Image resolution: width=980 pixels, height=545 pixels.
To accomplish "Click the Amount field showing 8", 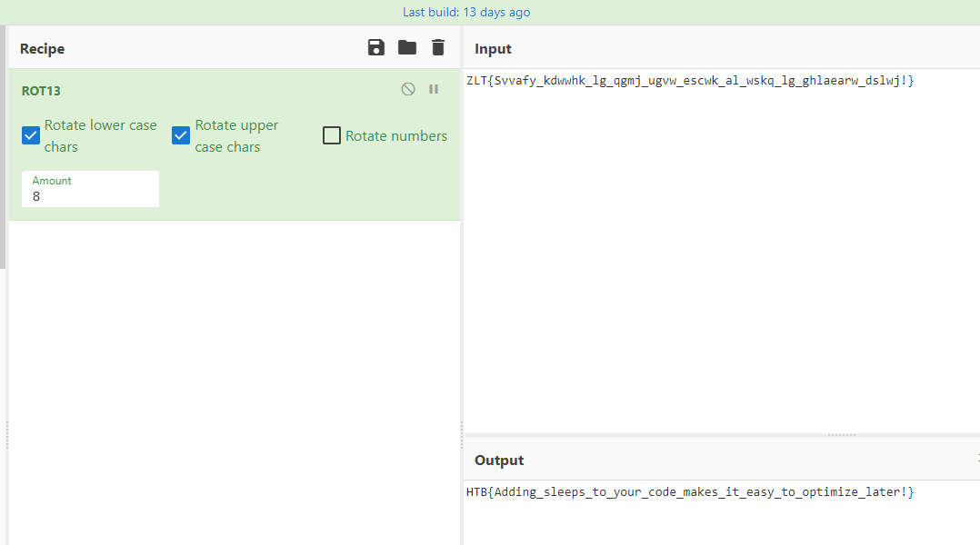I will (90, 195).
